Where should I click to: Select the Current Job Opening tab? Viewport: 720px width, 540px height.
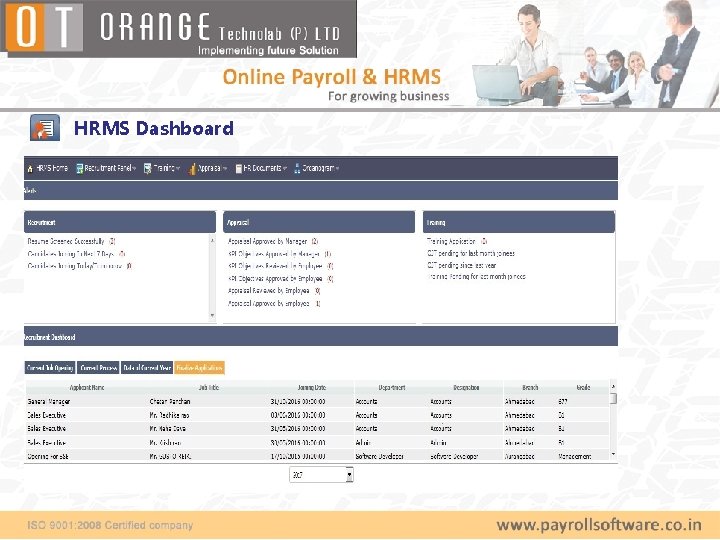click(50, 368)
